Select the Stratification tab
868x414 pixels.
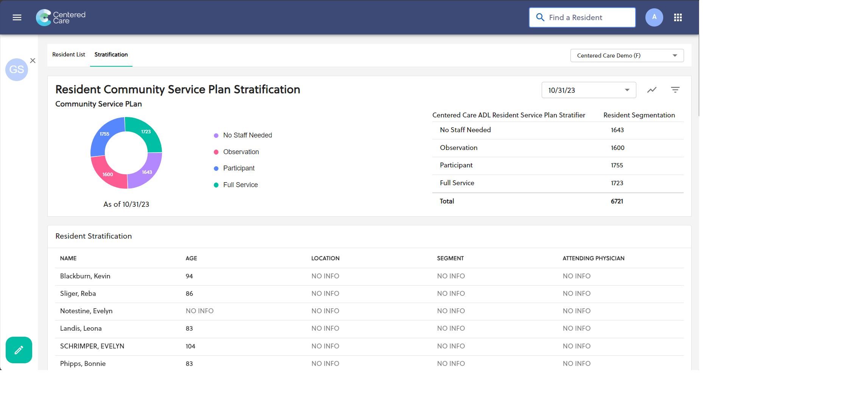111,55
